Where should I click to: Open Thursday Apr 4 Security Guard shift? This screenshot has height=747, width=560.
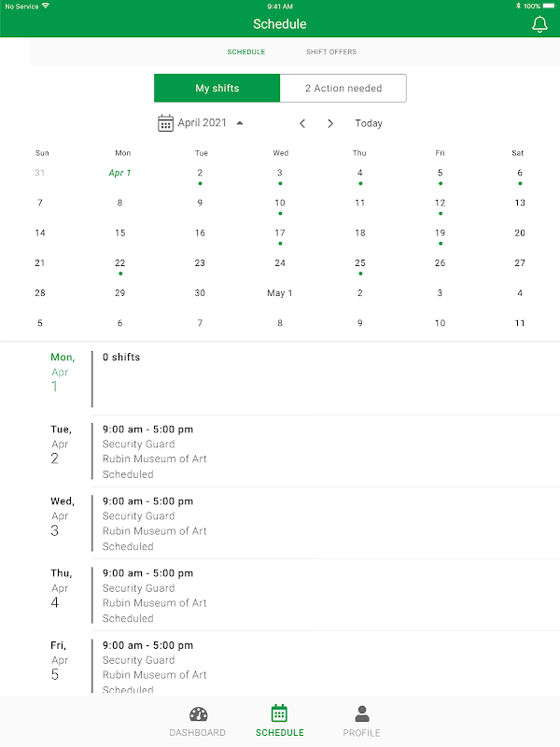[280, 595]
